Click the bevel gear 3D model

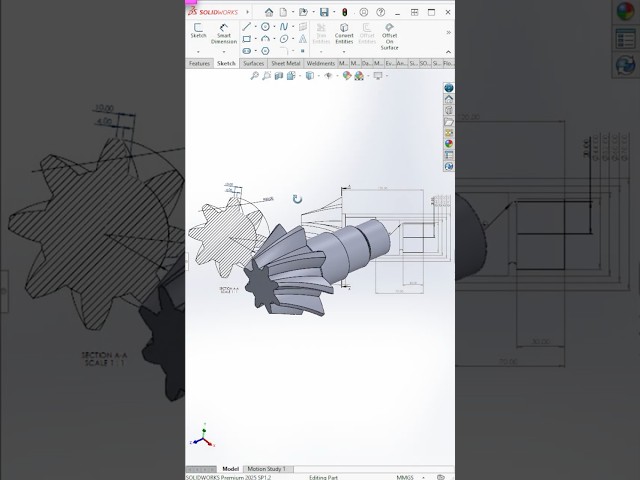click(x=317, y=268)
